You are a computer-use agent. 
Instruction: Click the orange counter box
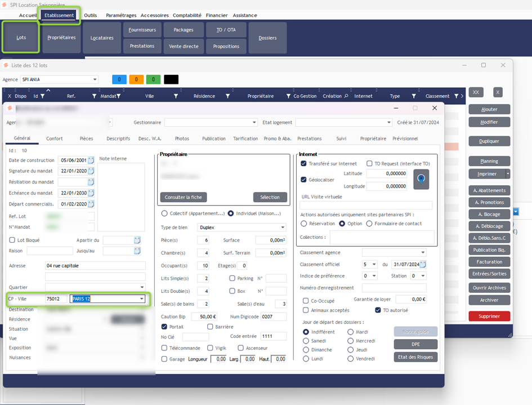(136, 79)
